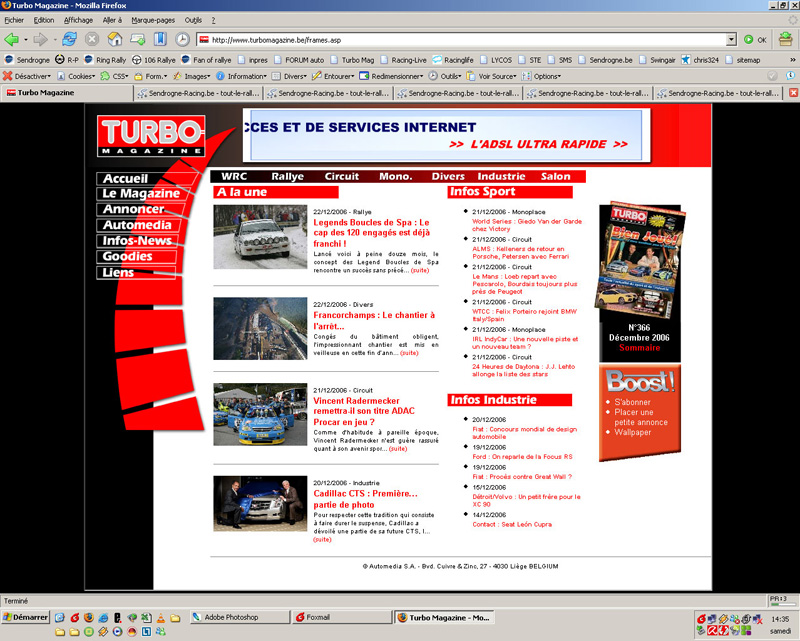
Task: Click the grey Forward arrow button
Action: tap(40, 39)
